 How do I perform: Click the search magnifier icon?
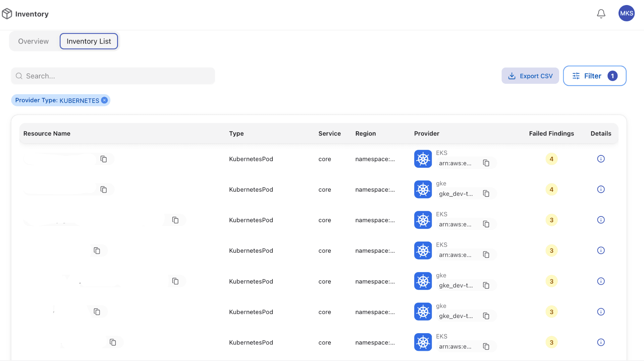pos(19,76)
